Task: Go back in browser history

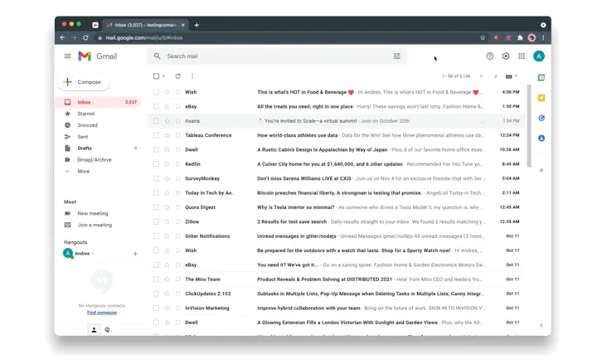Action: (x=63, y=37)
